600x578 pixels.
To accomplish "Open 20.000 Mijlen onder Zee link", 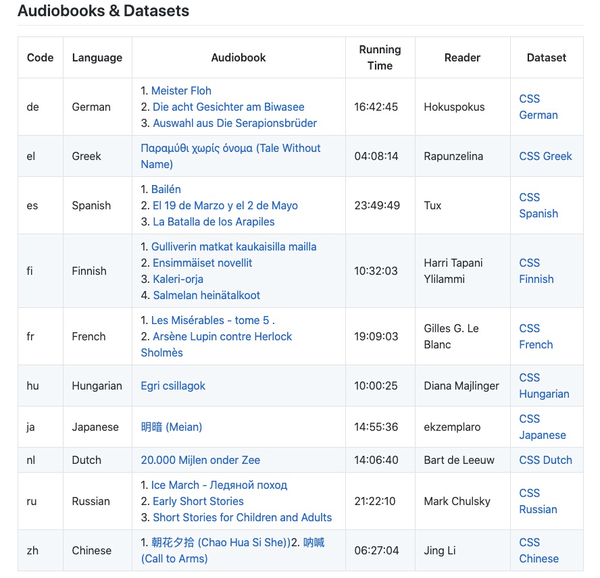I will click(200, 460).
